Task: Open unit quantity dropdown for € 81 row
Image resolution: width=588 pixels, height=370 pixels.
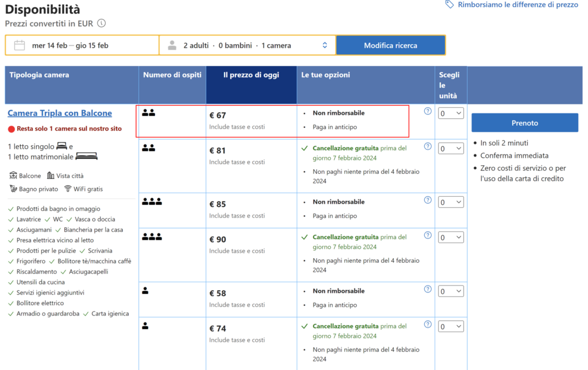Action: tap(451, 149)
